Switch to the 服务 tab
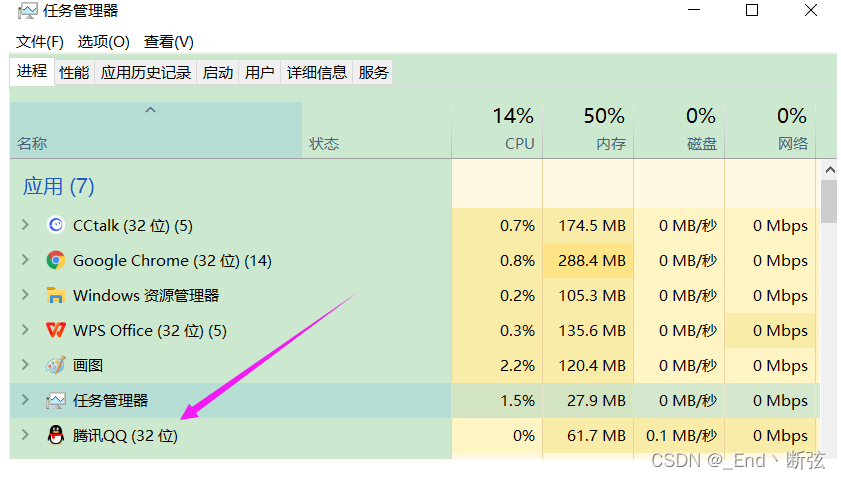The width and height of the screenshot is (841, 479). [x=373, y=72]
